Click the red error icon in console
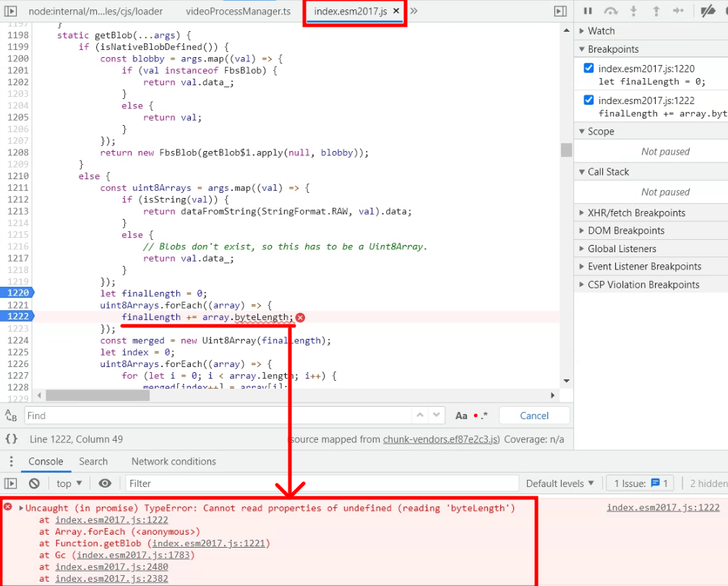The image size is (728, 586). (8, 507)
